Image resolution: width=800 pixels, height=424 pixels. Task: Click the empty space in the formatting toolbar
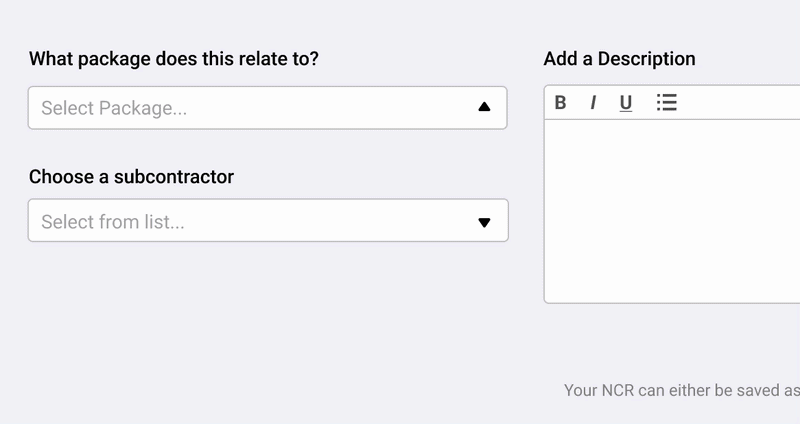click(740, 102)
